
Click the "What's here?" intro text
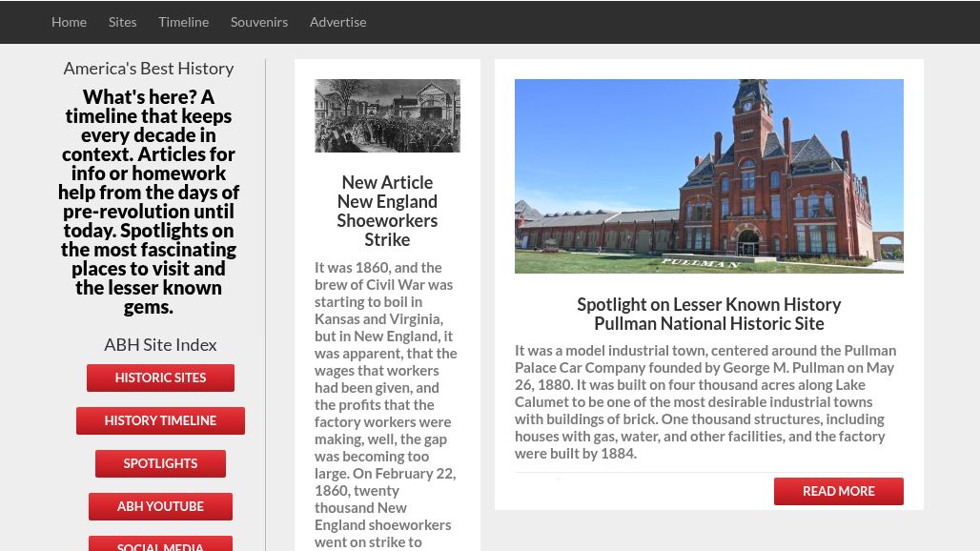point(149,202)
